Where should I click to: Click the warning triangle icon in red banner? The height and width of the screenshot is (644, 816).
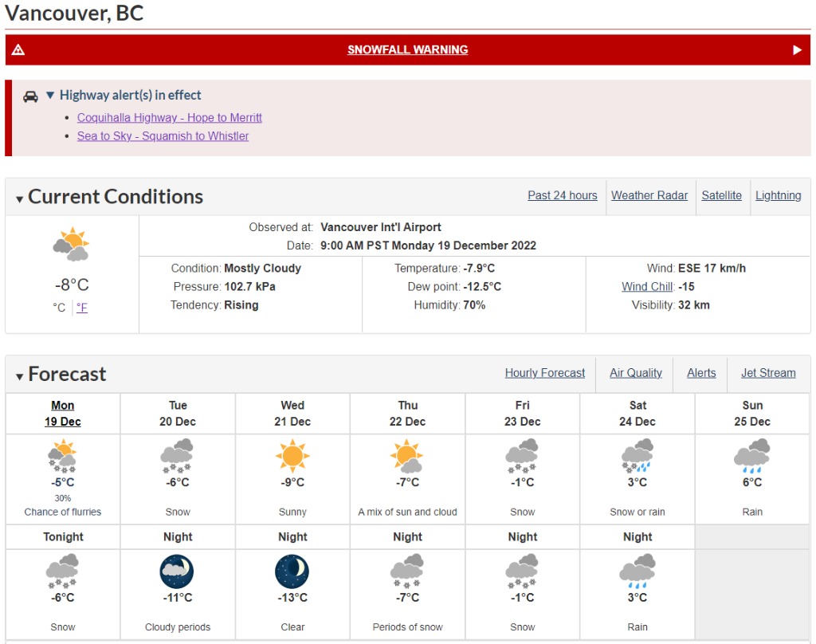point(18,50)
